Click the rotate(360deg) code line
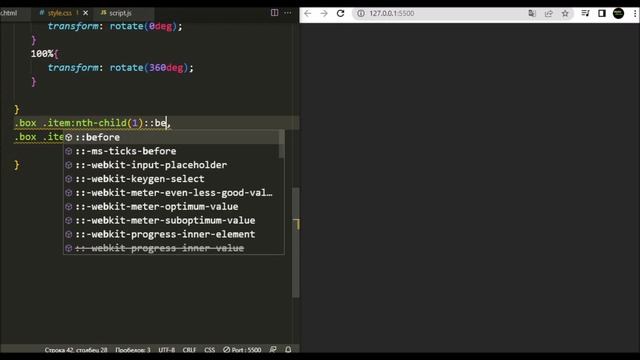This screenshot has height=360, width=640. tap(121, 68)
